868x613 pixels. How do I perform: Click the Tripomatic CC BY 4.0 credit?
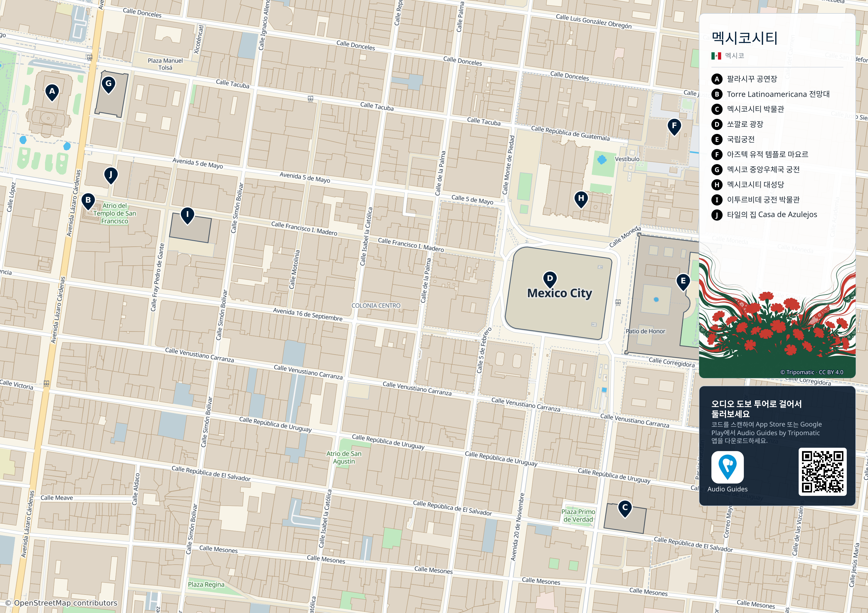(x=812, y=372)
